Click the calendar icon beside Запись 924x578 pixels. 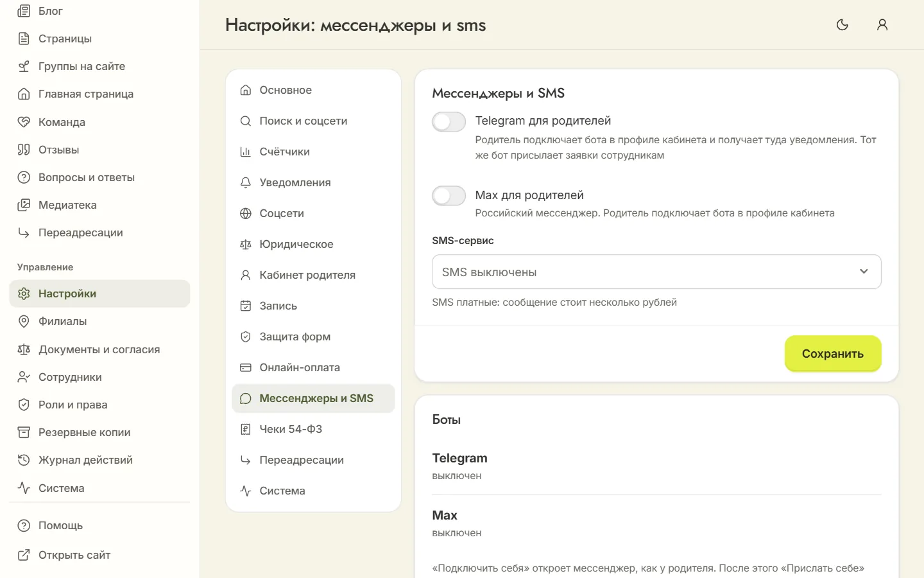point(245,306)
